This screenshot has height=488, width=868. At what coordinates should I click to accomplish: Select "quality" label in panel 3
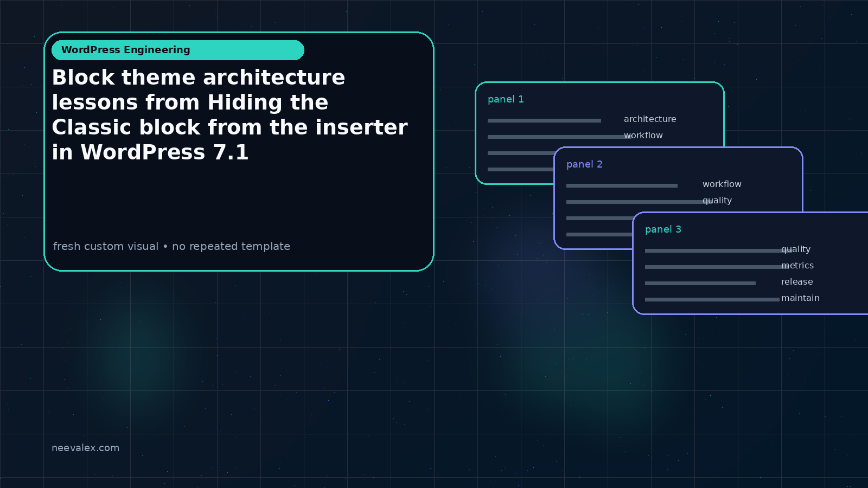click(796, 249)
